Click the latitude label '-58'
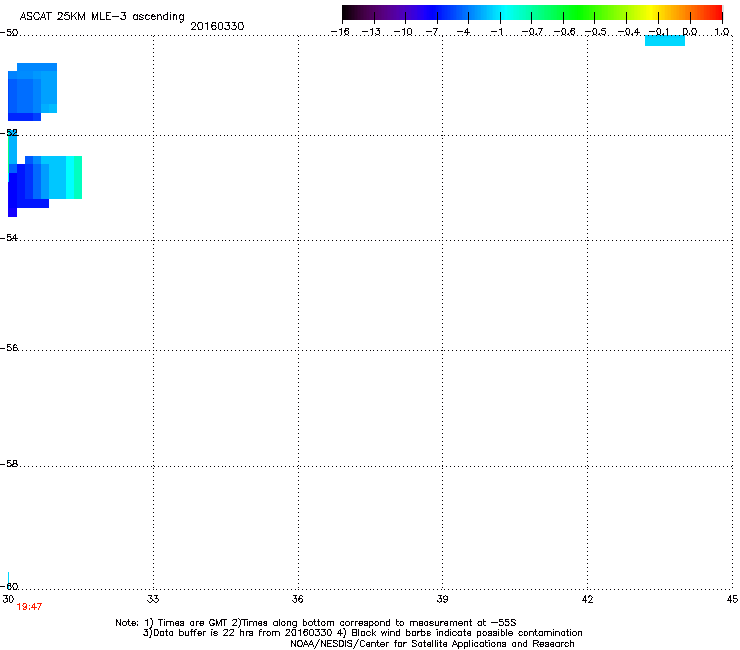Viewport: 740px width, 650px height. pos(9,464)
